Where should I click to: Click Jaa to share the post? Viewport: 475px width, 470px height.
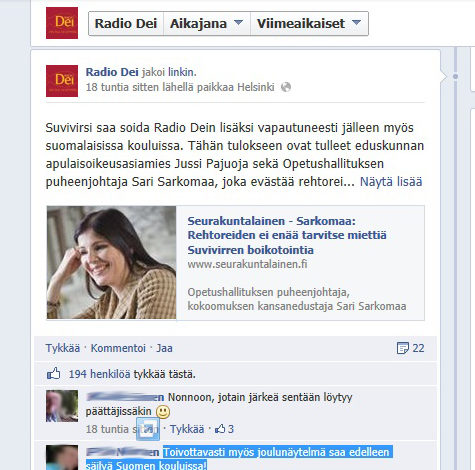tap(164, 348)
